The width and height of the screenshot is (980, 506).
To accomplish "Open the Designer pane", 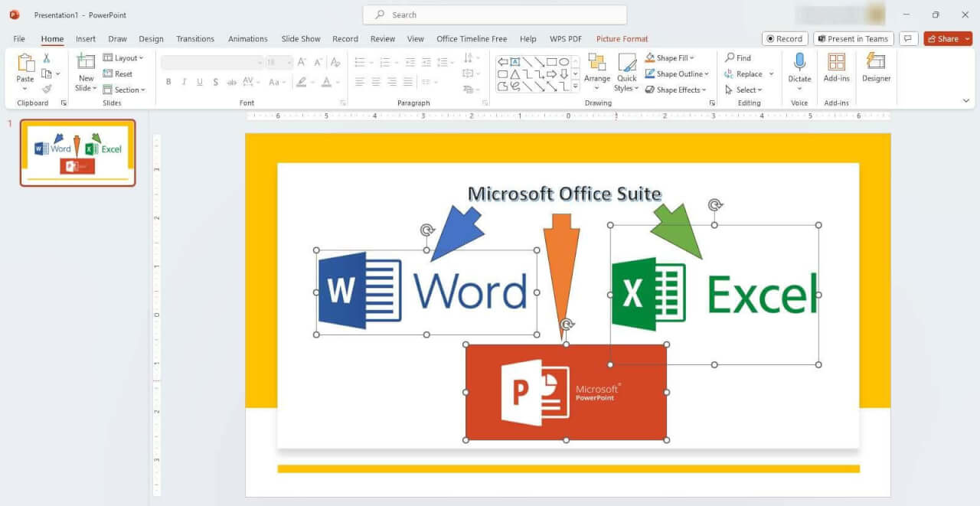I will point(876,67).
